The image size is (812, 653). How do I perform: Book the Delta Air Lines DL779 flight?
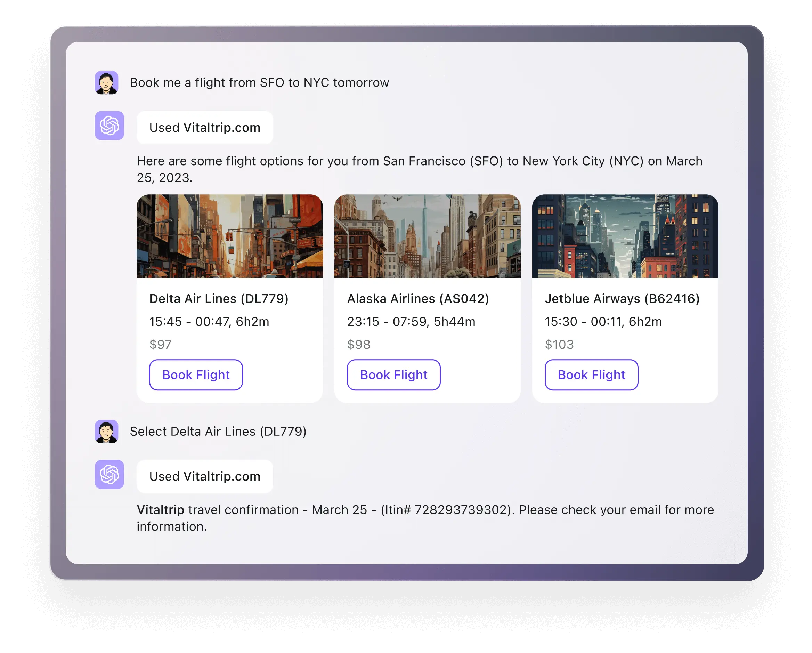pos(196,374)
